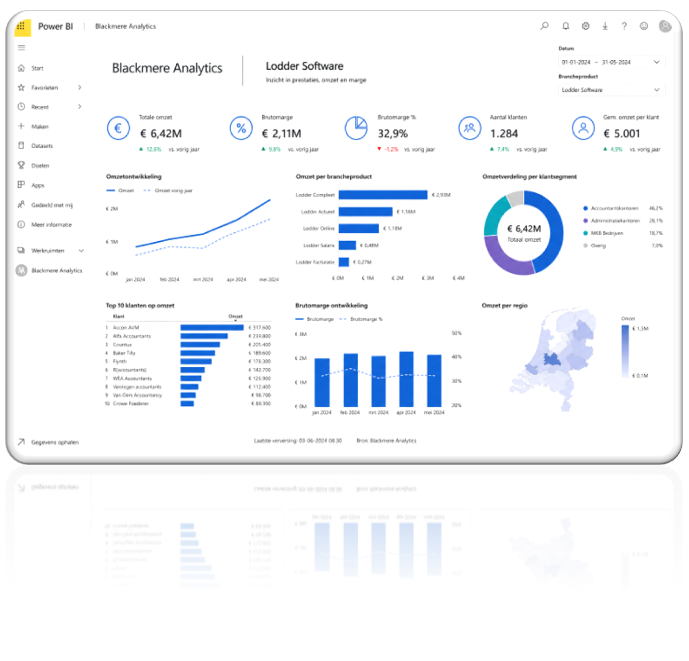Click the MKB Bedrijven legend swatch
This screenshot has height=661, width=689.
[585, 233]
